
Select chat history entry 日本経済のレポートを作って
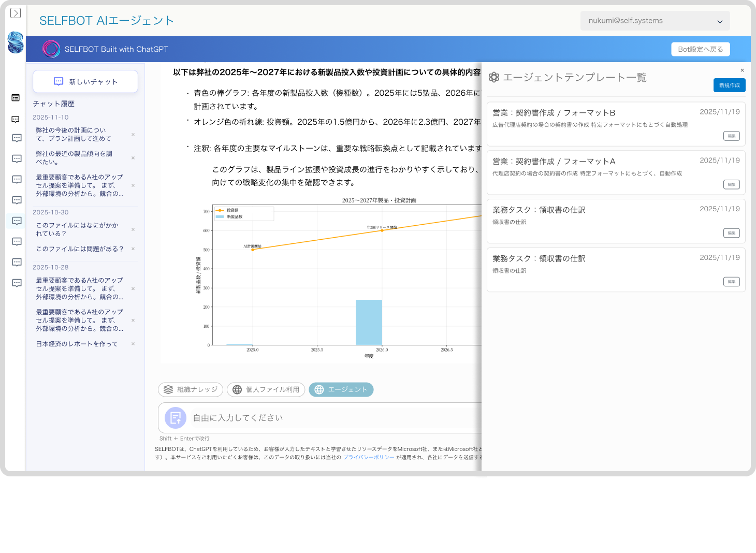76,344
